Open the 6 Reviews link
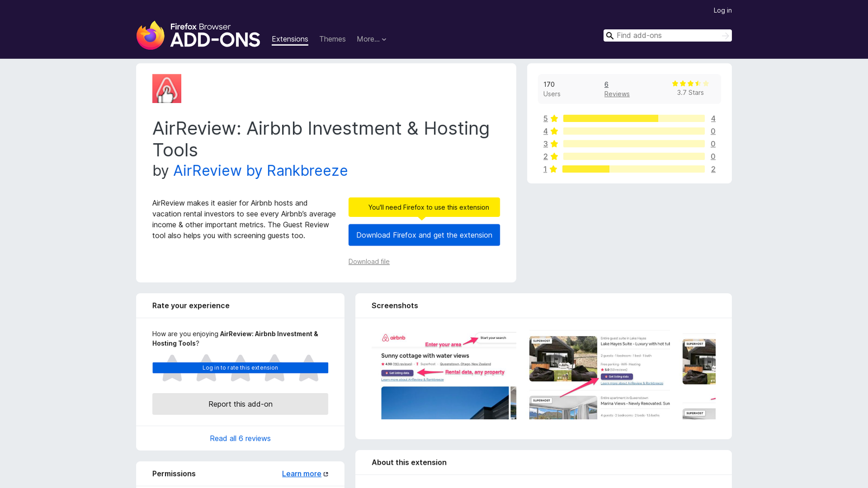 [x=617, y=89]
